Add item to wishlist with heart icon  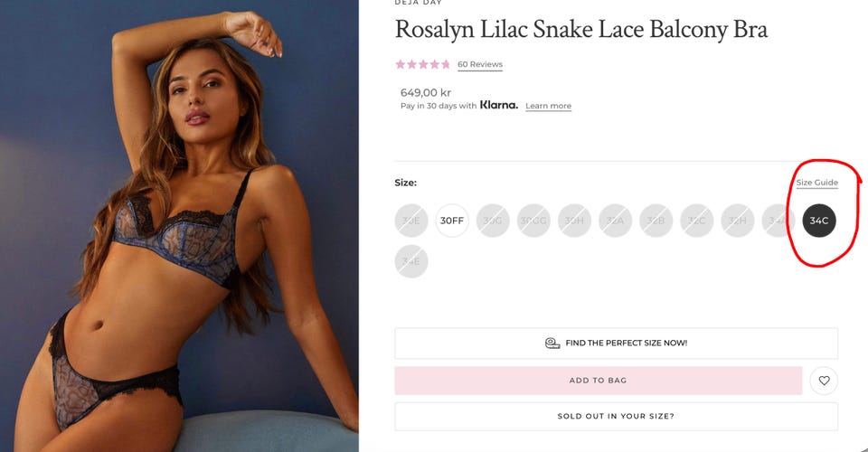(x=824, y=381)
